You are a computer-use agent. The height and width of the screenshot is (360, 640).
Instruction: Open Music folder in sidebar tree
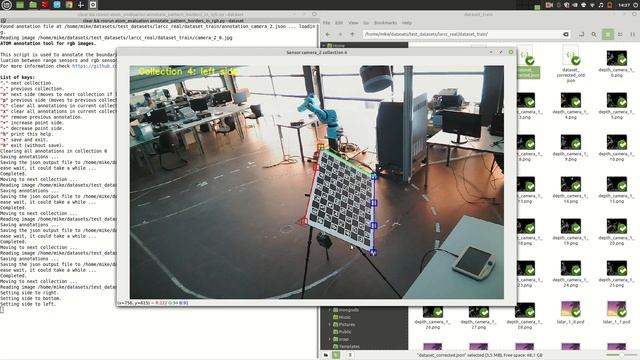tap(342, 318)
